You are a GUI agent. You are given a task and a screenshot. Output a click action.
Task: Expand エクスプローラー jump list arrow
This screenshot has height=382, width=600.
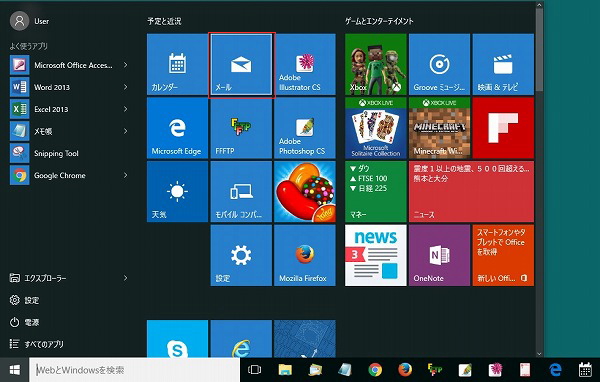click(125, 278)
